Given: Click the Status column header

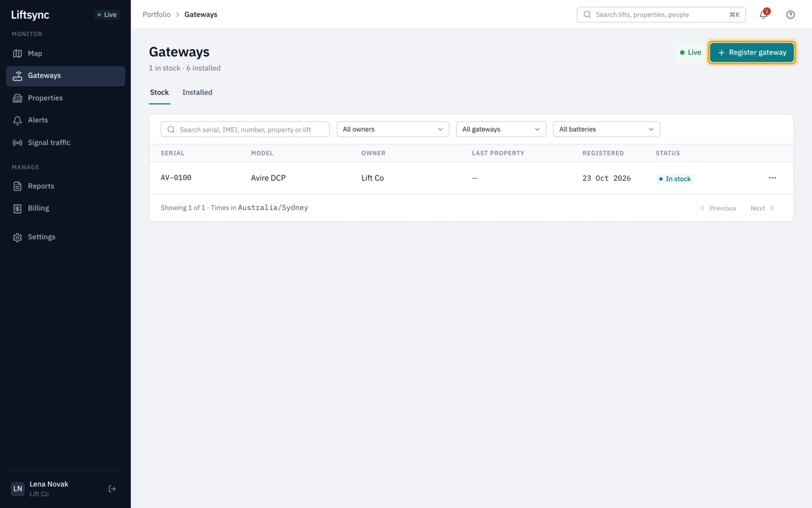Looking at the screenshot, I should (668, 153).
